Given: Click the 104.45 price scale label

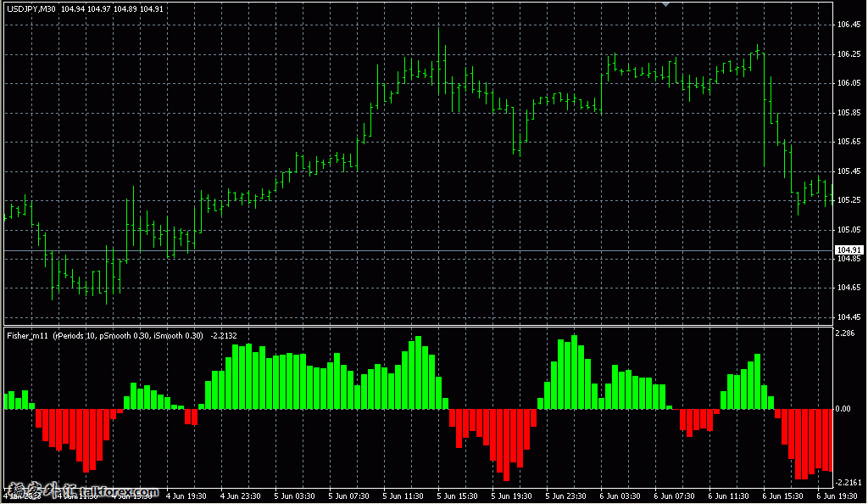Looking at the screenshot, I should coord(849,317).
